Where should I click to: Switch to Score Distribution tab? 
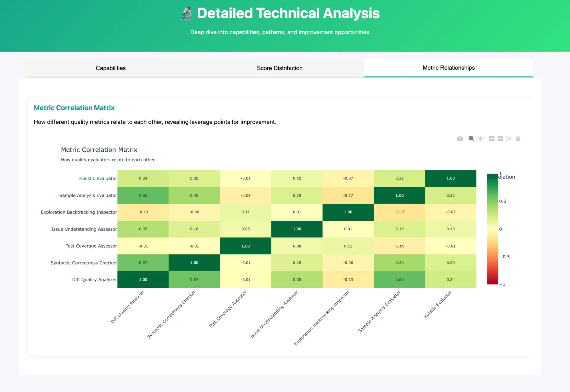point(279,68)
